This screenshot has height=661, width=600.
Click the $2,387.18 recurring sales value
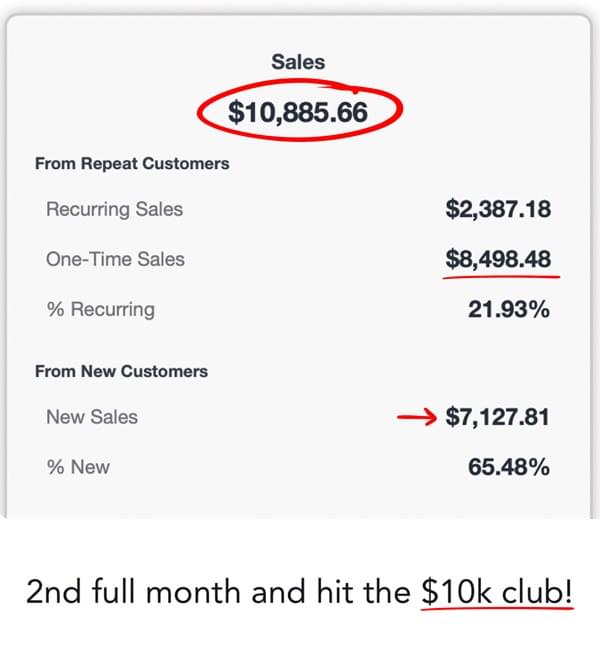[498, 210]
